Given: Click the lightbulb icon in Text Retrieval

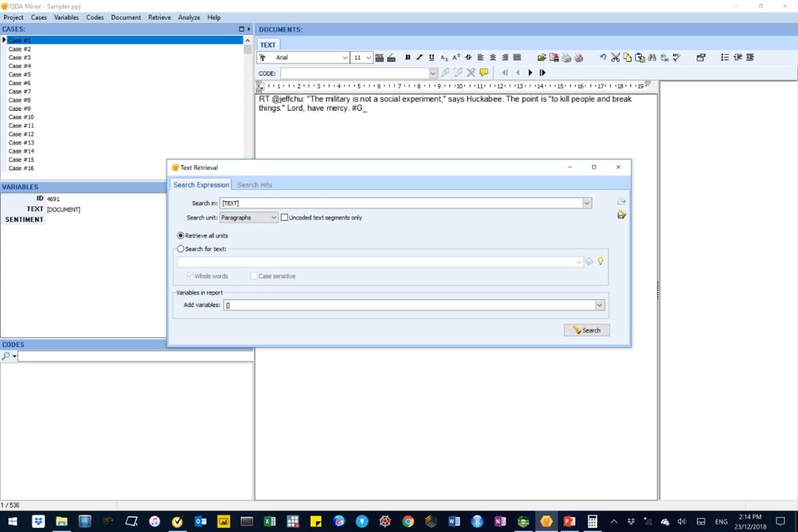Looking at the screenshot, I should tap(600, 261).
